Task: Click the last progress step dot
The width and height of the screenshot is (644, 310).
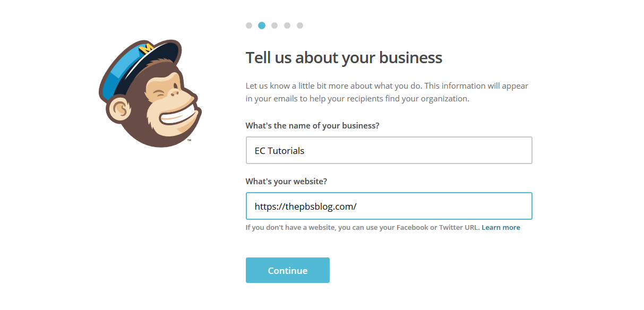Action: tap(300, 25)
